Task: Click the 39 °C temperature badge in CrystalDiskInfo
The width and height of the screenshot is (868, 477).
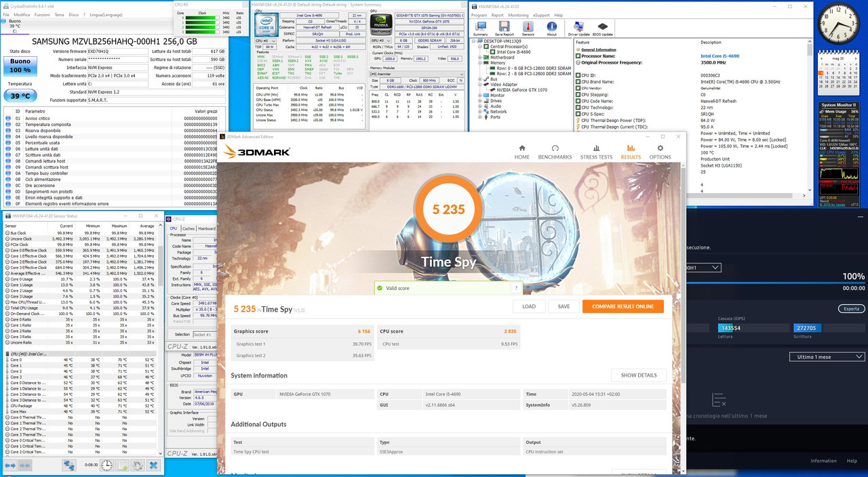Action: click(20, 96)
